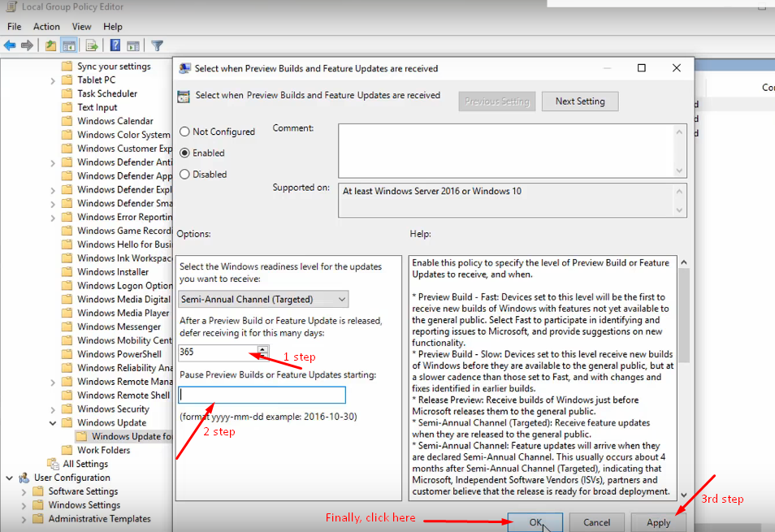The height and width of the screenshot is (532, 775).
Task: Click the Up one level folder icon
Action: [50, 45]
